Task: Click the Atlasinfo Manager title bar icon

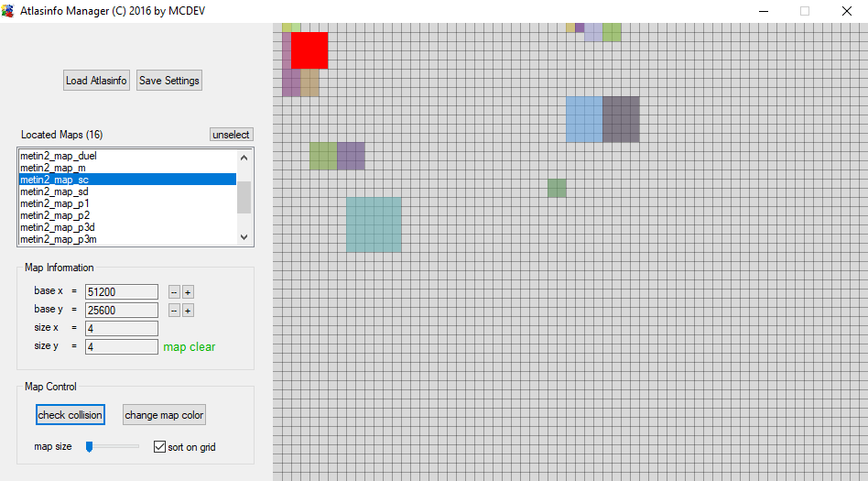Action: click(x=7, y=10)
